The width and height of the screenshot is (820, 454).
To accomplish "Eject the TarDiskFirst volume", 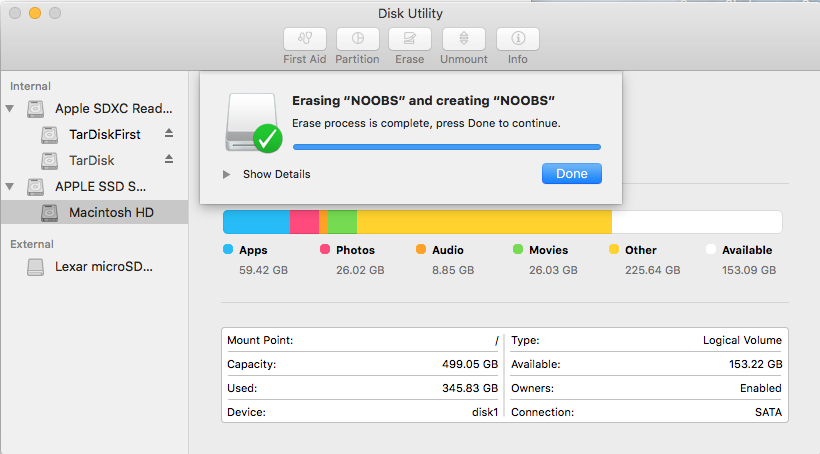I will tap(168, 133).
